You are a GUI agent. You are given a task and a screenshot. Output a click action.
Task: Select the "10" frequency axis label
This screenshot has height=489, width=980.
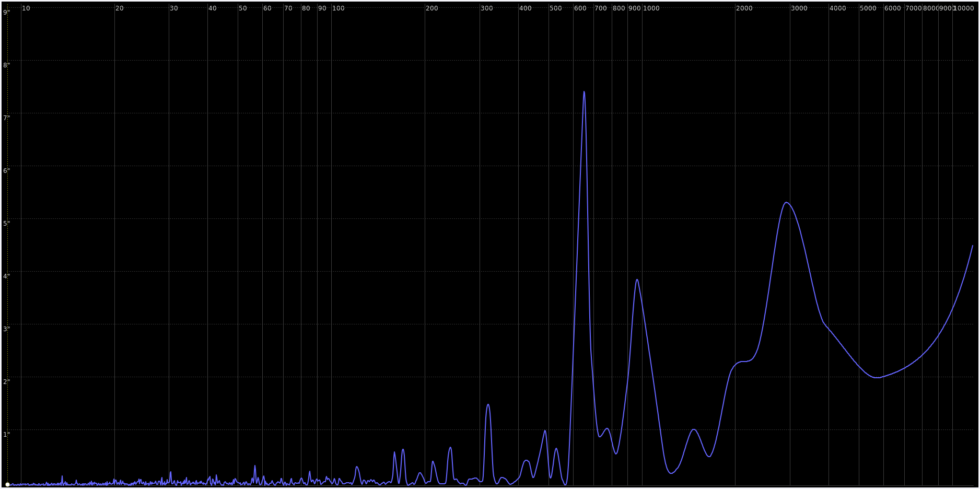tap(26, 8)
